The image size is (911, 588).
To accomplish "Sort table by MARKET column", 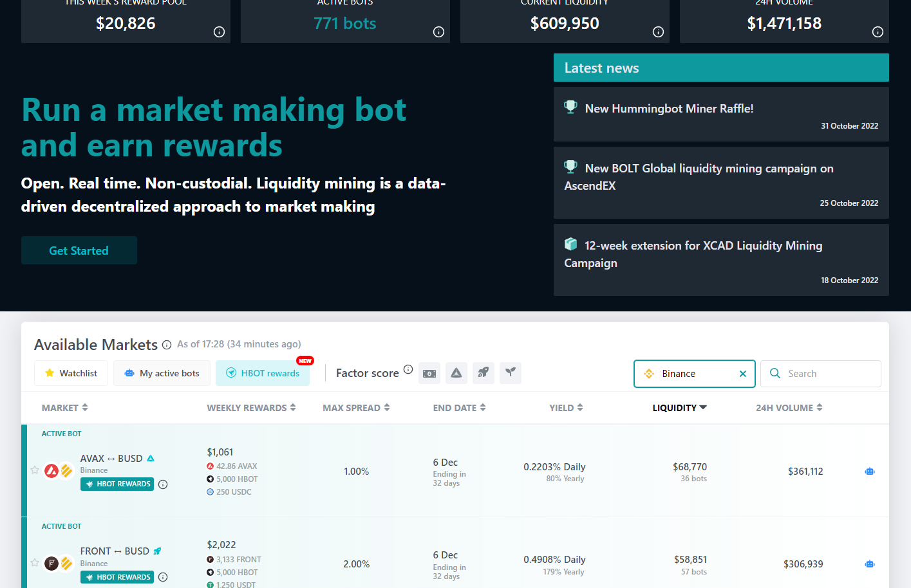I will point(65,408).
